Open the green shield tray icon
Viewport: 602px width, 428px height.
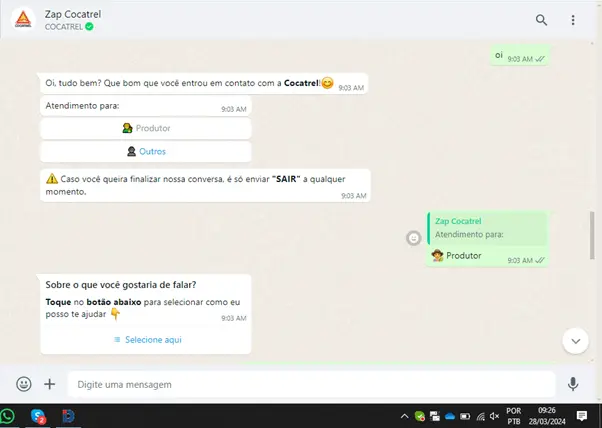point(420,416)
